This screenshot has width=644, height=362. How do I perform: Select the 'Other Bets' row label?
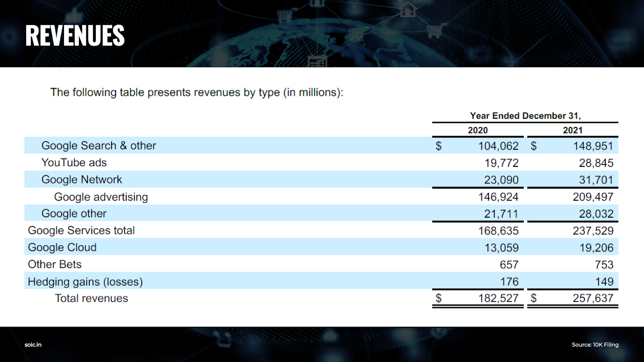pos(55,264)
